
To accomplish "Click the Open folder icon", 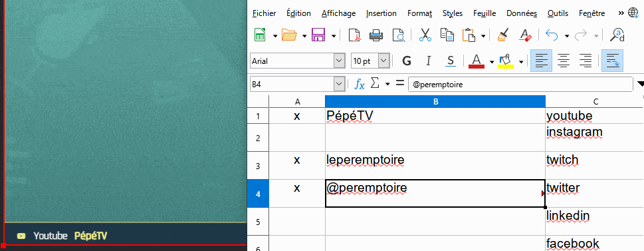I will click(290, 35).
